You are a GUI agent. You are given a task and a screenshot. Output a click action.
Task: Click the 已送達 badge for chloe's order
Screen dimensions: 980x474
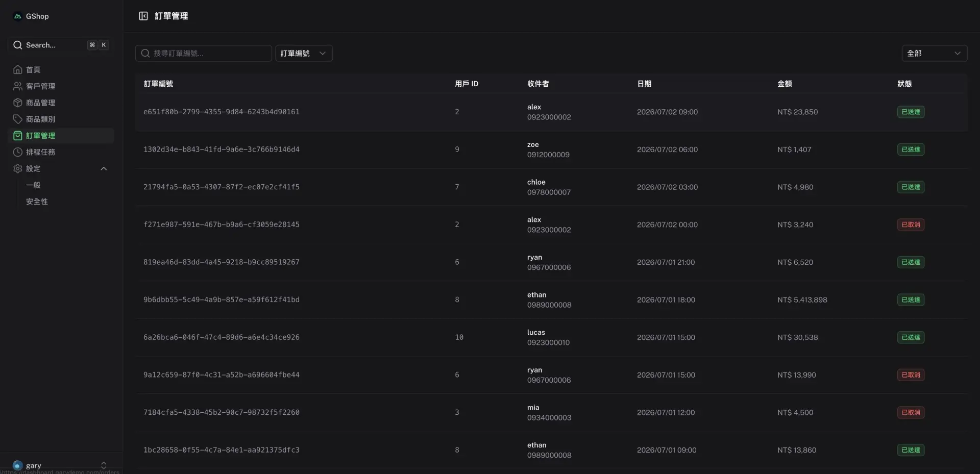pyautogui.click(x=911, y=187)
